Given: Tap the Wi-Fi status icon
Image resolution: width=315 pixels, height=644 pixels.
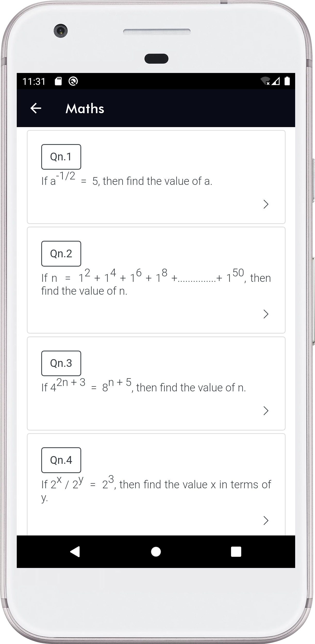Looking at the screenshot, I should [265, 81].
